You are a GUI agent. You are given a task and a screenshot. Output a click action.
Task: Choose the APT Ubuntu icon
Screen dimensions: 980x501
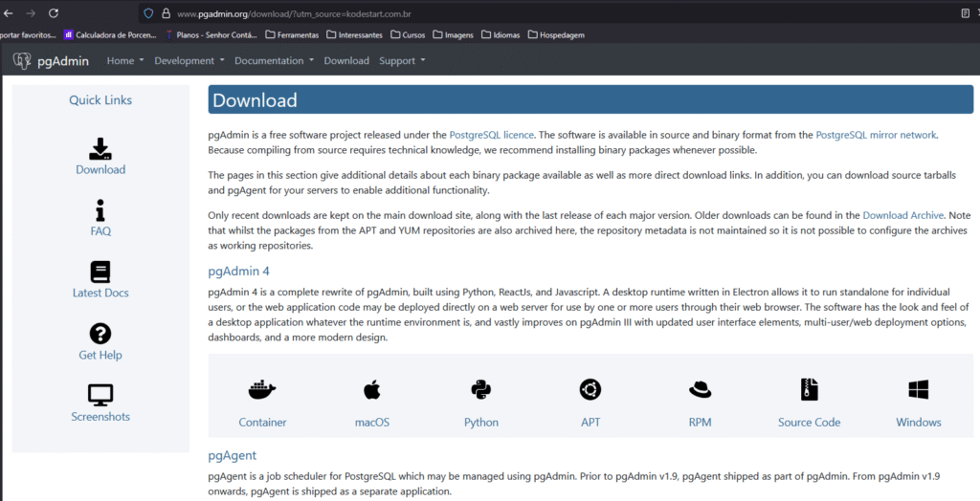point(590,390)
